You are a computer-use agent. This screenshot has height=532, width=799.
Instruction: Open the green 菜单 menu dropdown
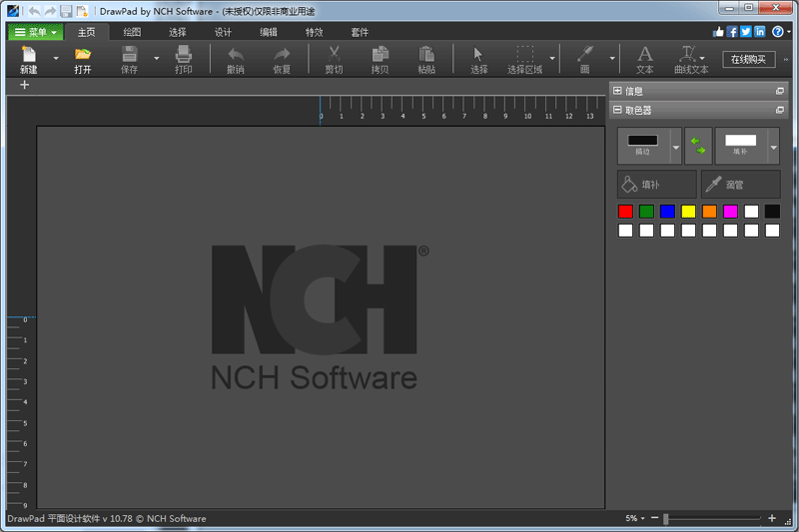(x=36, y=32)
